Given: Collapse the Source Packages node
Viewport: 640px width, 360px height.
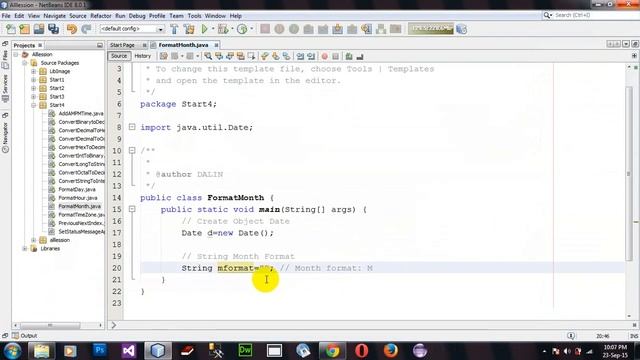Looking at the screenshot, I should pyautogui.click(x=25, y=63).
